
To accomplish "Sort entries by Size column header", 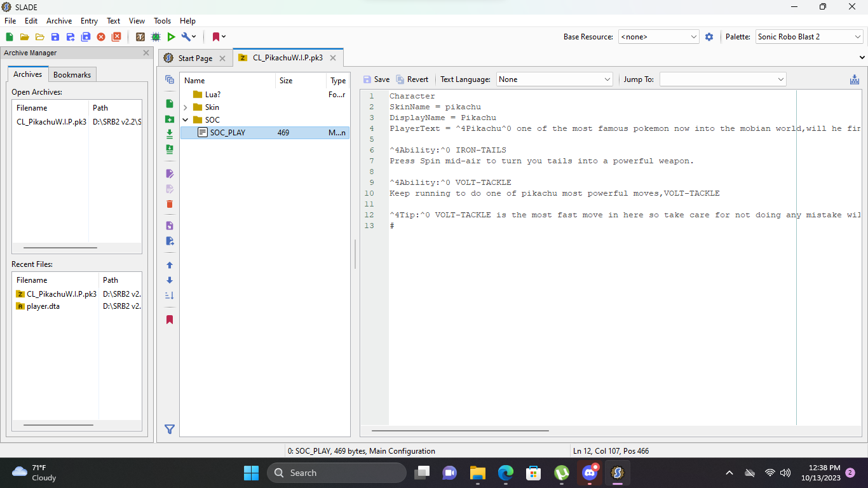I will click(301, 81).
